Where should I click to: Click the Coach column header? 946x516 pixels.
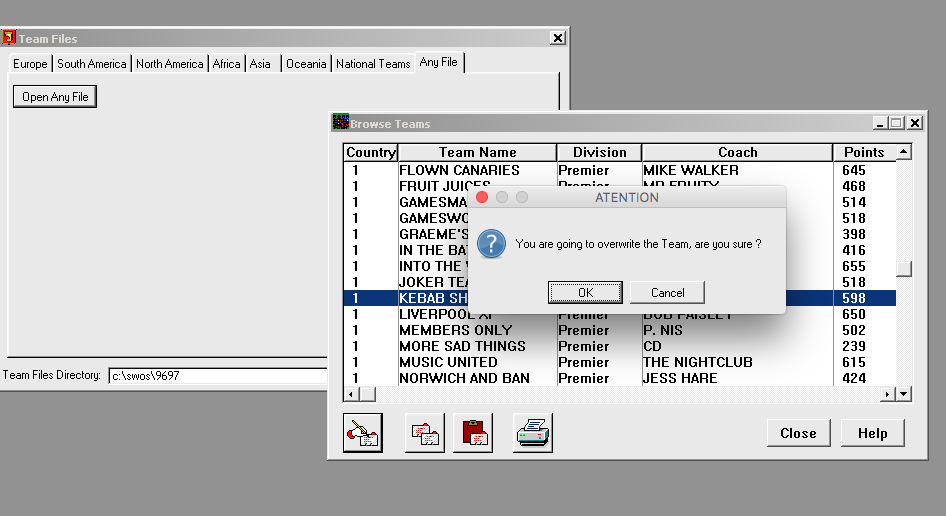[x=737, y=152]
